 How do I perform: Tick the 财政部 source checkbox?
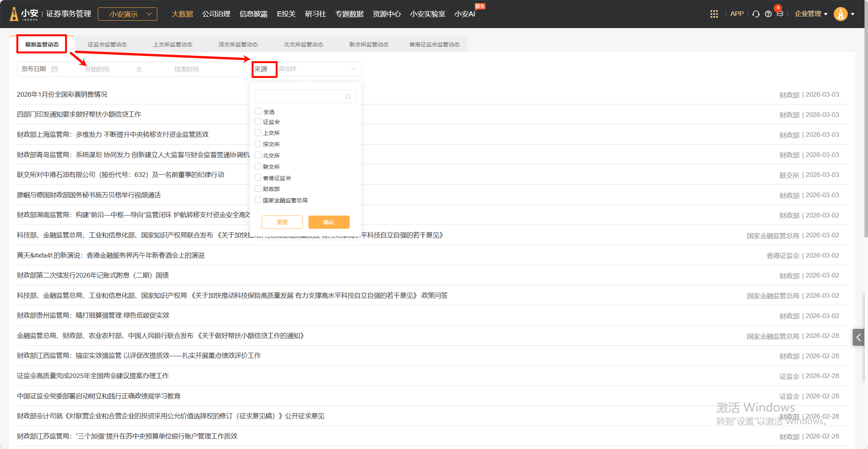tap(258, 189)
